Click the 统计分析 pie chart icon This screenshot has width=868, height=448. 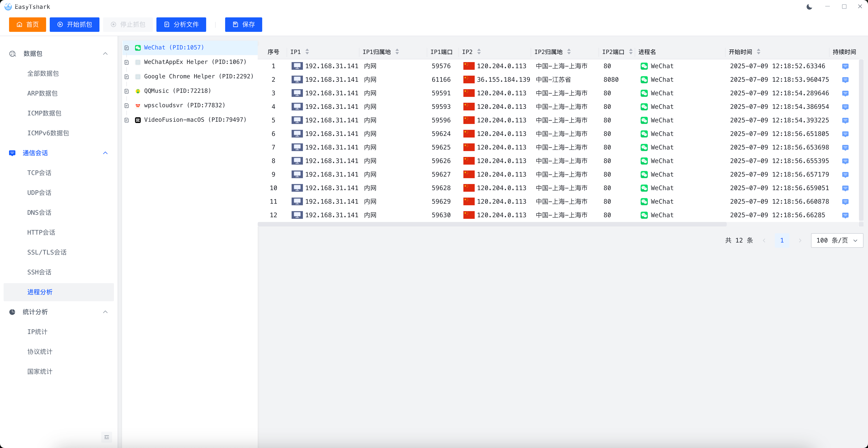click(x=12, y=312)
